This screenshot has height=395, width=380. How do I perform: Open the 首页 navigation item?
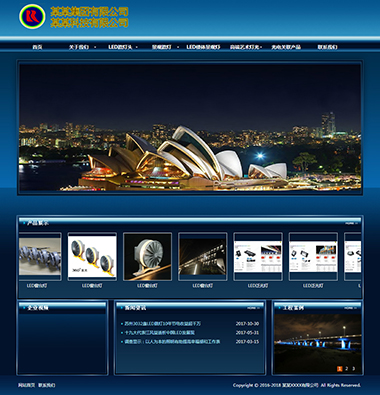pyautogui.click(x=37, y=47)
